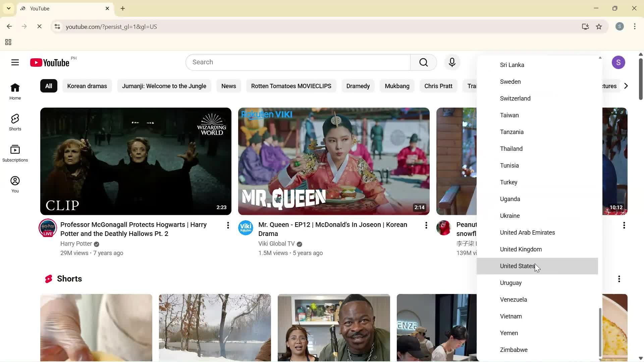Open the browser customization menu
The image size is (644, 362).
pyautogui.click(x=635, y=27)
